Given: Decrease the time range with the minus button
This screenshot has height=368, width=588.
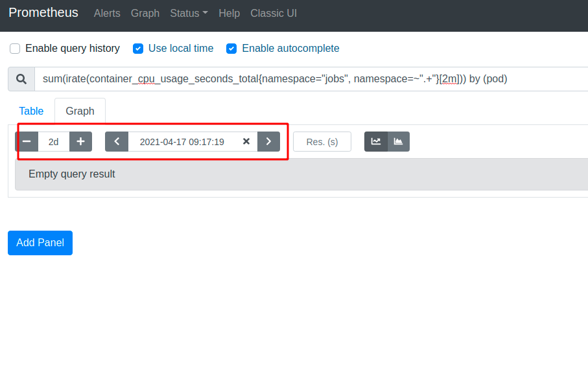Looking at the screenshot, I should coord(27,142).
